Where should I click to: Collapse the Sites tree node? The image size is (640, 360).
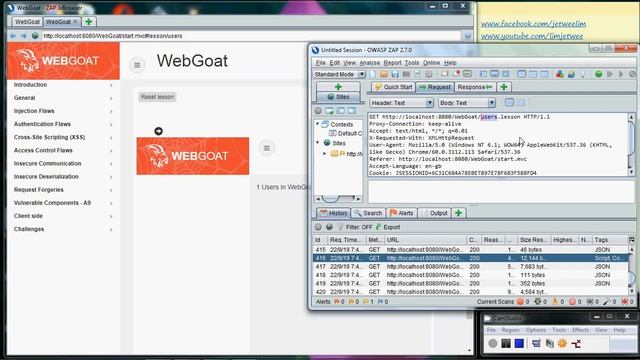click(x=318, y=142)
